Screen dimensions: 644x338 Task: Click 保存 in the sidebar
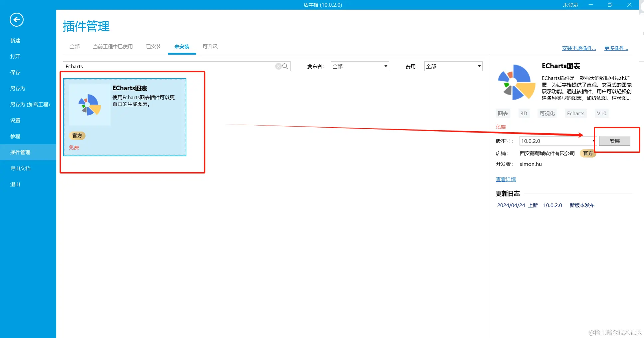tap(15, 73)
